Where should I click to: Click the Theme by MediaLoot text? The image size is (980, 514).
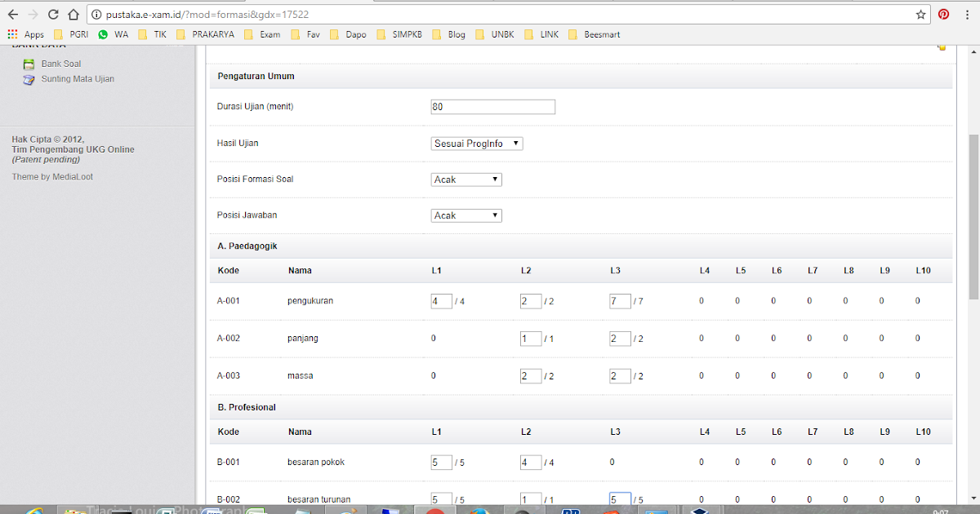point(52,177)
